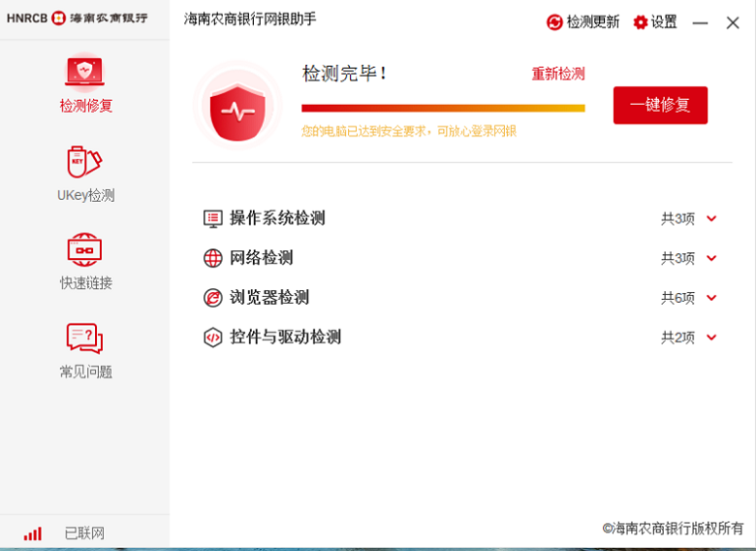
Task: Click 共3项 count in 网络检测 row
Action: 677,259
